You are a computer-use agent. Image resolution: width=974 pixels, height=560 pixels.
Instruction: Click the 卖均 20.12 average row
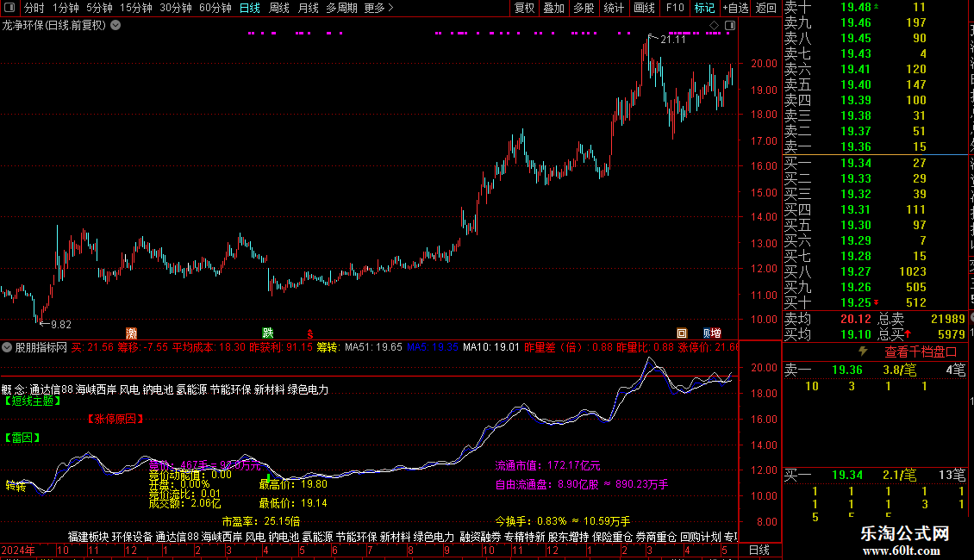pyautogui.click(x=827, y=319)
